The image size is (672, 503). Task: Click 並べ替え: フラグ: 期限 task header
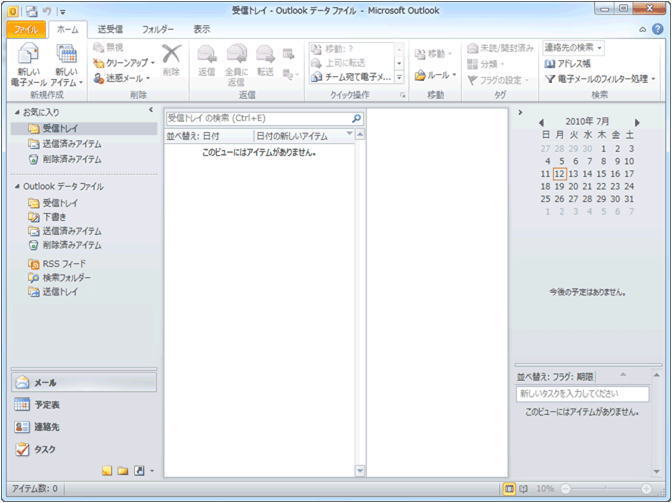tap(555, 377)
